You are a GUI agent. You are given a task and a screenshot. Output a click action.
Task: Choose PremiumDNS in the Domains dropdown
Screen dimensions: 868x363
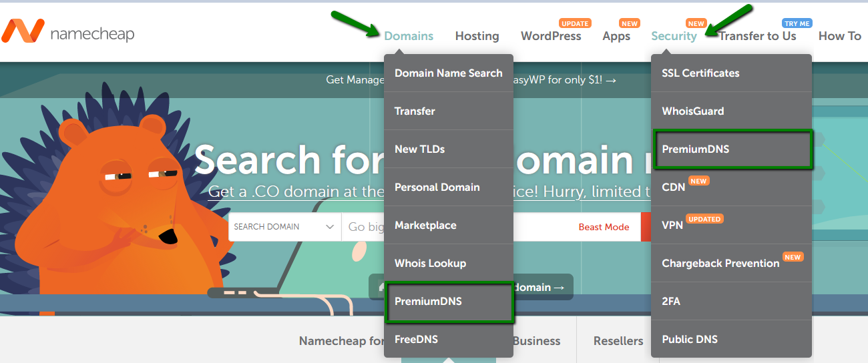point(449,301)
